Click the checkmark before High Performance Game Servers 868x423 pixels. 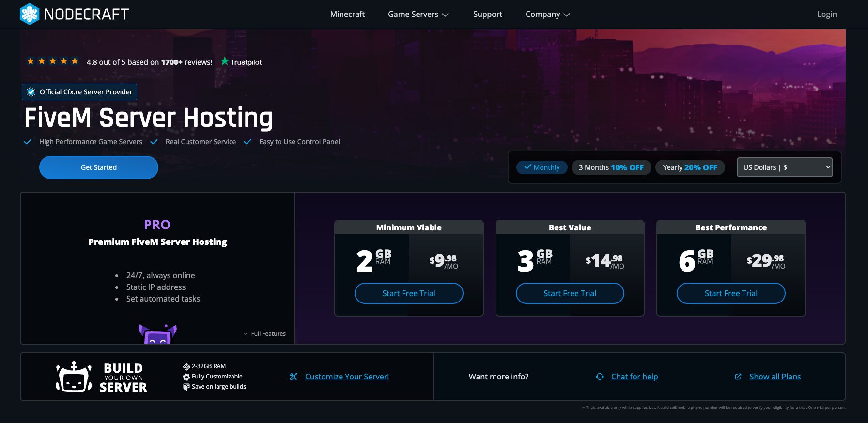point(28,142)
